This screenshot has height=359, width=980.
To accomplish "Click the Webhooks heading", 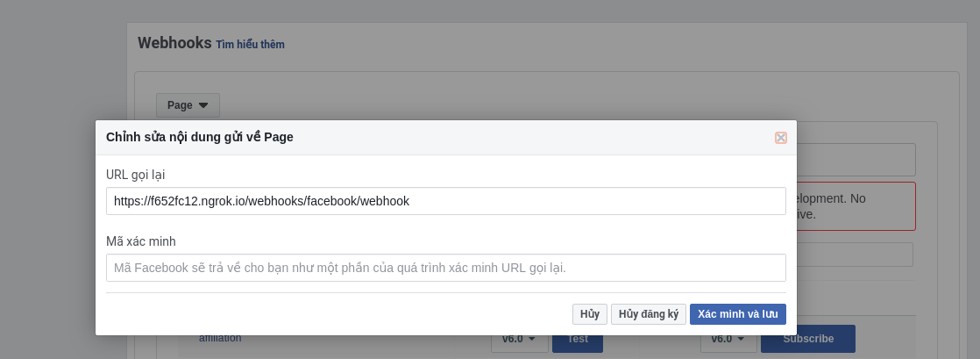I will tap(174, 42).
